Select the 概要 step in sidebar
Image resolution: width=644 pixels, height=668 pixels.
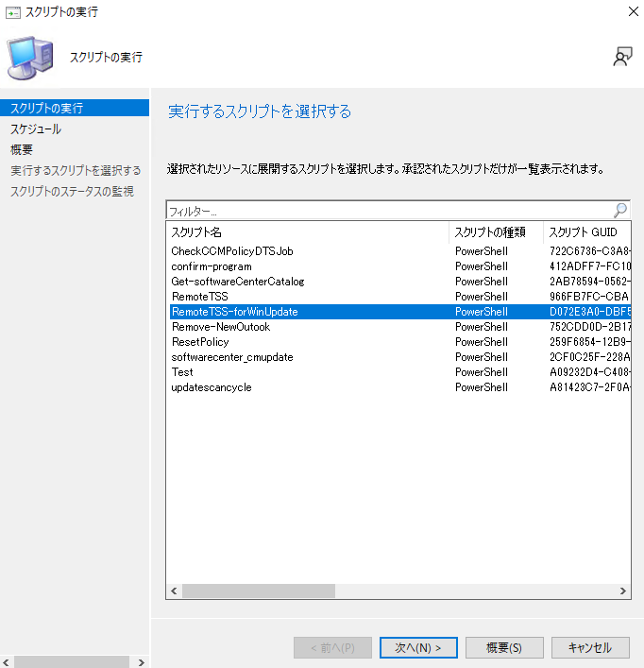(22, 149)
